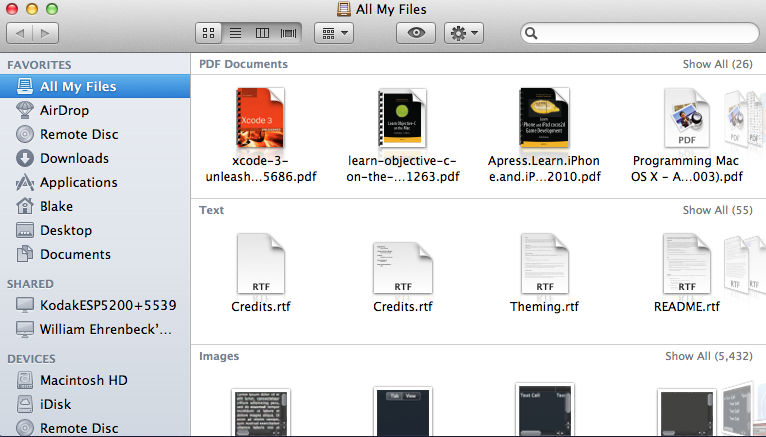Click the Images section header

coord(219,356)
